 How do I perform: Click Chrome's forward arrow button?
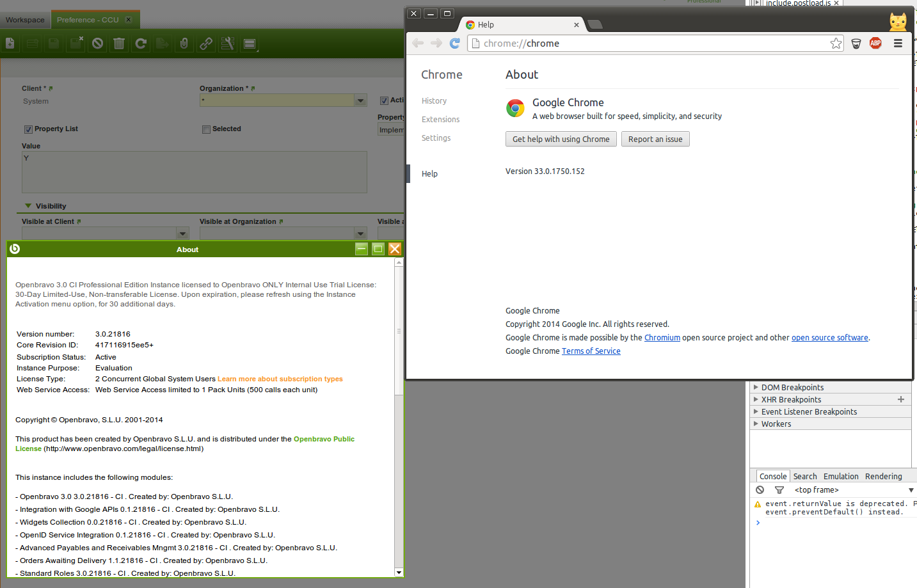tap(436, 43)
